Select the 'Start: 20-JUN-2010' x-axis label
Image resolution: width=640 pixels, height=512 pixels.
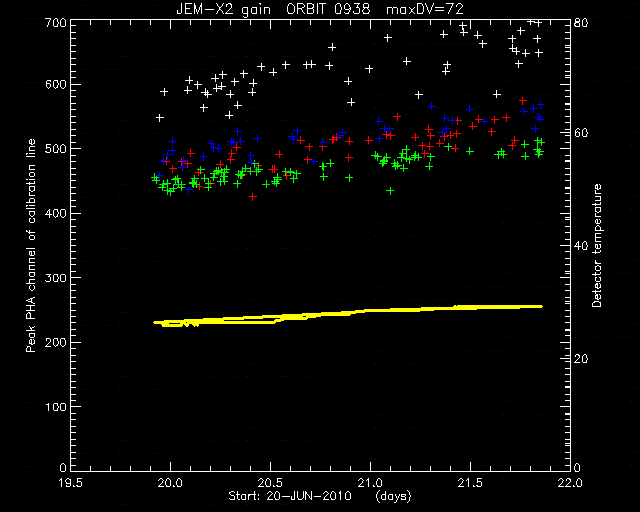tap(290, 496)
